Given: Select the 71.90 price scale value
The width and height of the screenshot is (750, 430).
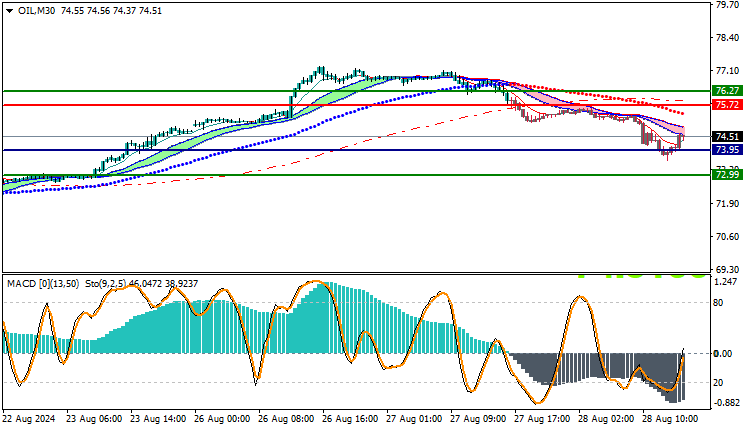Looking at the screenshot, I should click(x=727, y=204).
